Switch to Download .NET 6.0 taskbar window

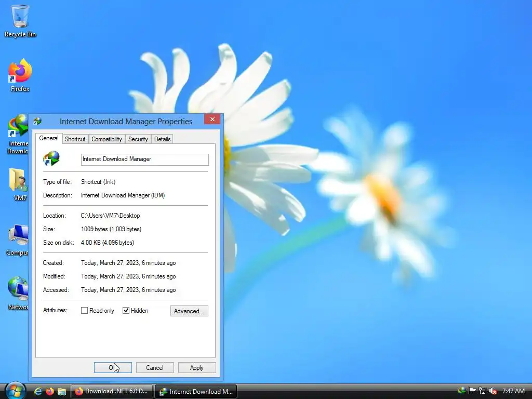pyautogui.click(x=112, y=391)
